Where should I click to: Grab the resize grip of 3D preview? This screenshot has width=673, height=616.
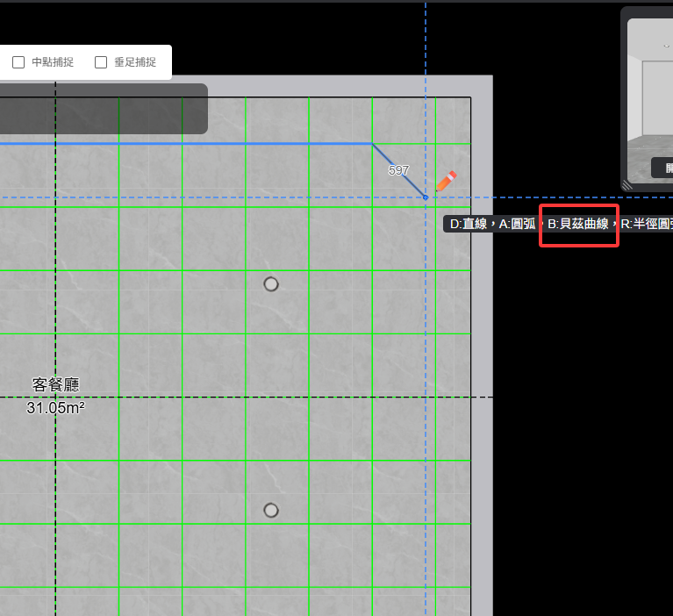coord(627,184)
